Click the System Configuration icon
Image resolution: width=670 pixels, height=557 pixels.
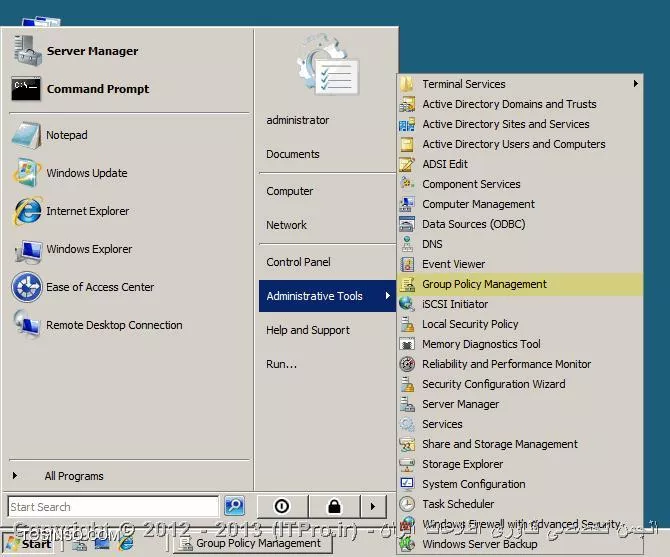coord(407,484)
